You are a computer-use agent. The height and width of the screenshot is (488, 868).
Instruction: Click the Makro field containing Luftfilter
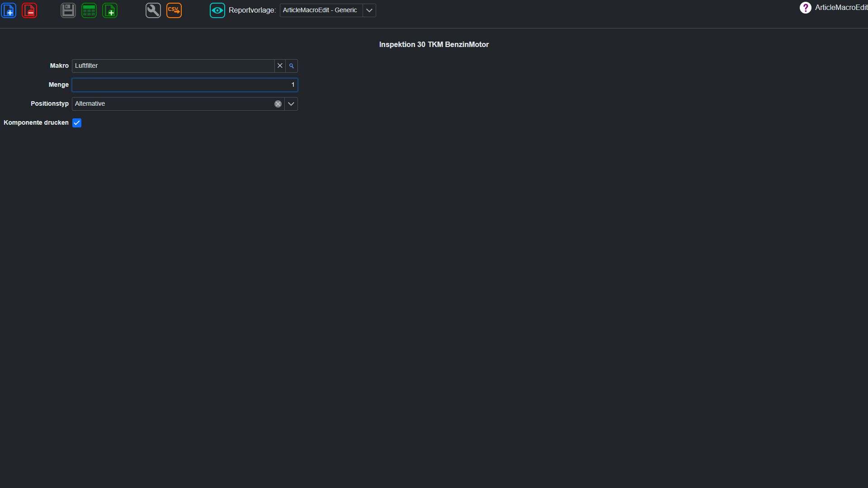click(173, 66)
